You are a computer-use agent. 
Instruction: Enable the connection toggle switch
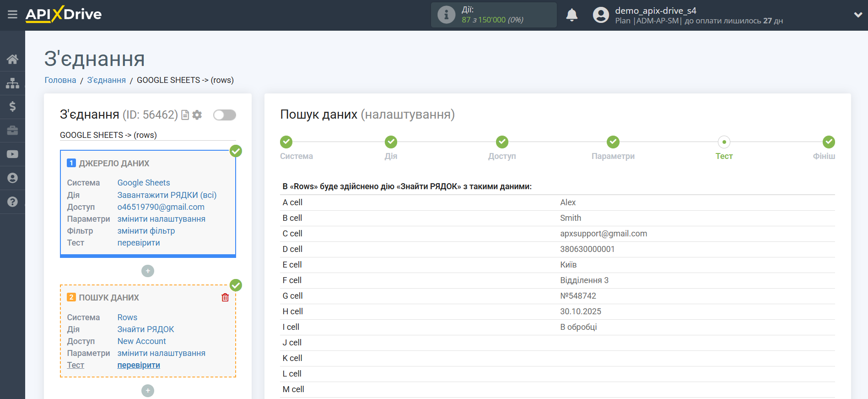(x=225, y=115)
